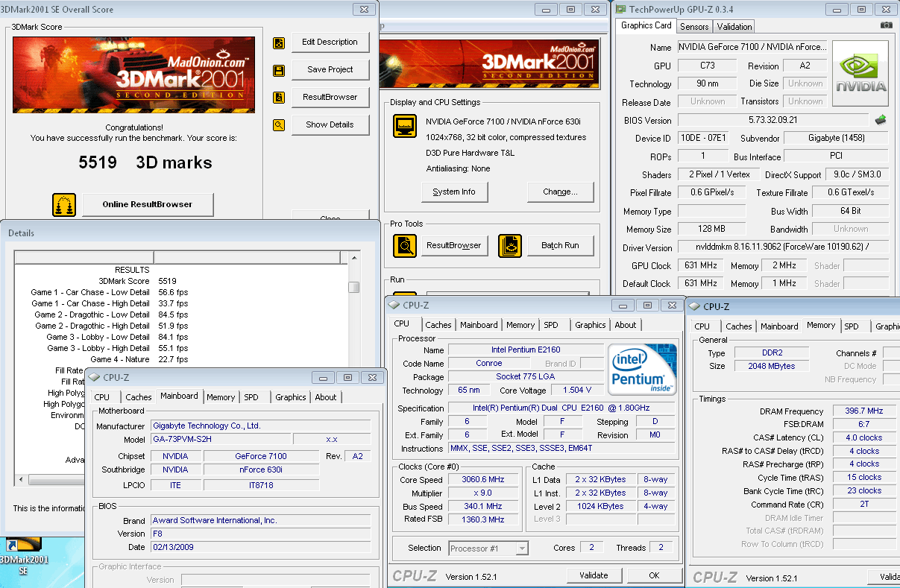Click the CPU-Z Mainboard window title icon
The height and width of the screenshot is (588, 900).
click(95, 378)
